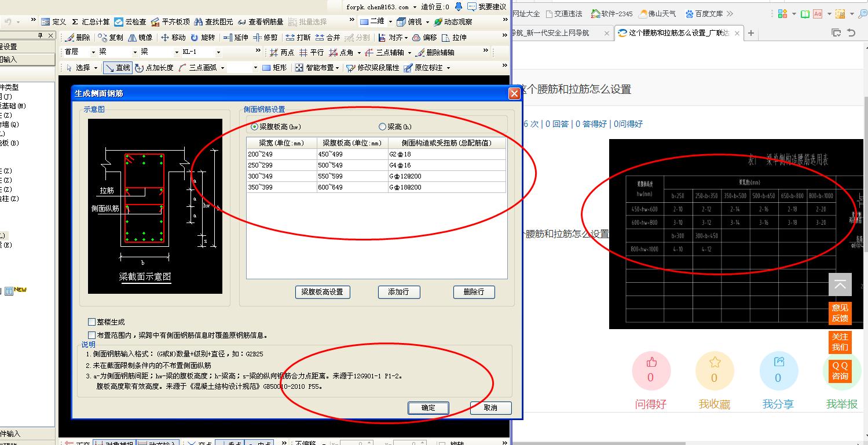Click 删除辅轴 delete auxiliary axis

(x=435, y=53)
